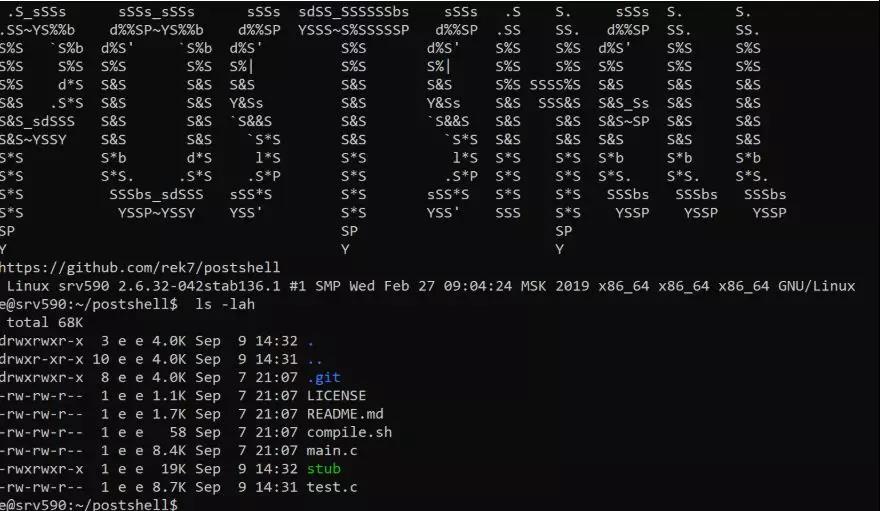Click the bottom shell prompt line
This screenshot has width=880, height=511.
(89, 504)
